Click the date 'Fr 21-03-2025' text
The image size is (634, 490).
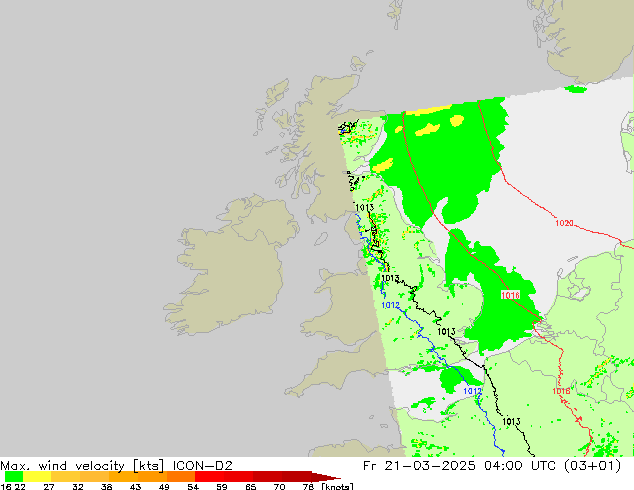[419, 466]
